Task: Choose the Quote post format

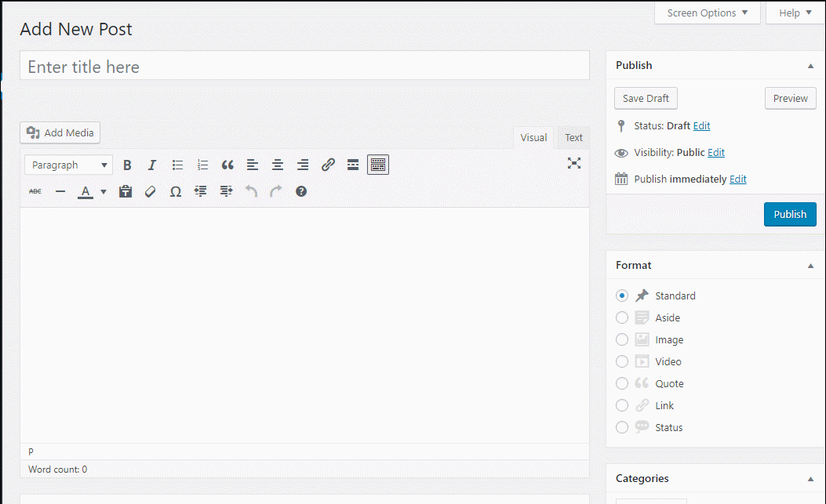Action: [622, 383]
